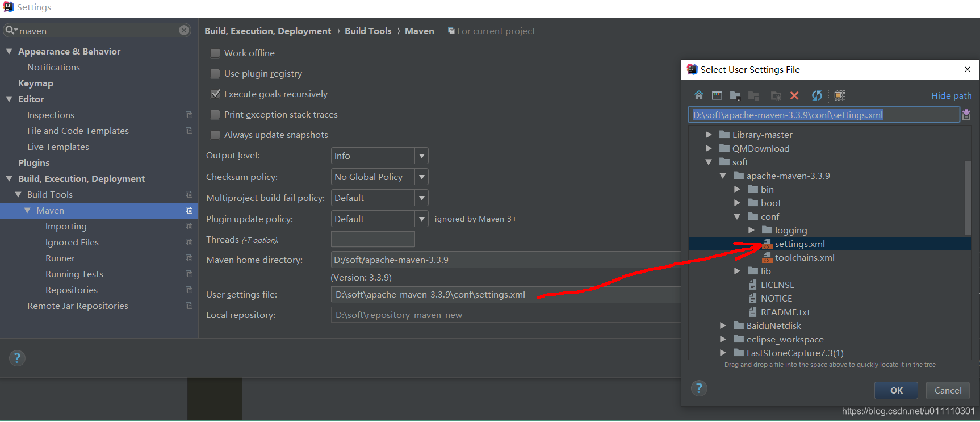
Task: Jump to the desktop directory icon
Action: tap(717, 95)
